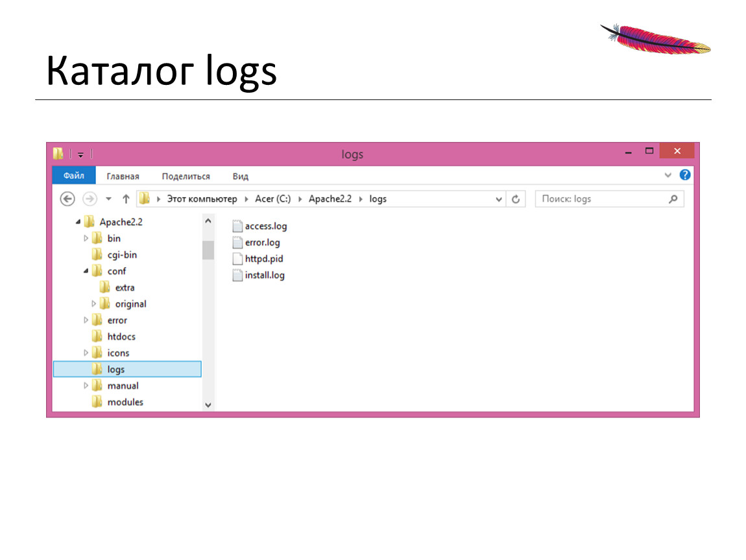Open the Файл menu tab
The width and height of the screenshot is (746, 560).
74,176
